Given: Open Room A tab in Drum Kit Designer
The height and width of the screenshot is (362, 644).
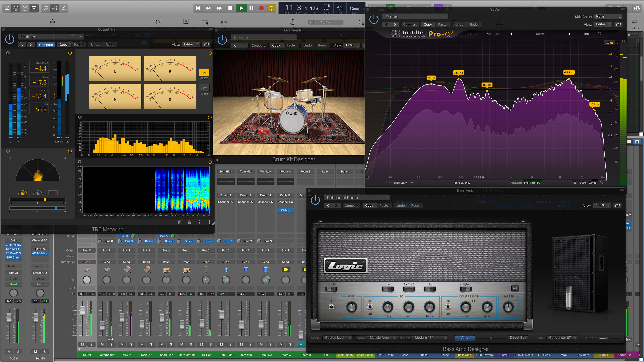Looking at the screenshot, I should point(286,171).
